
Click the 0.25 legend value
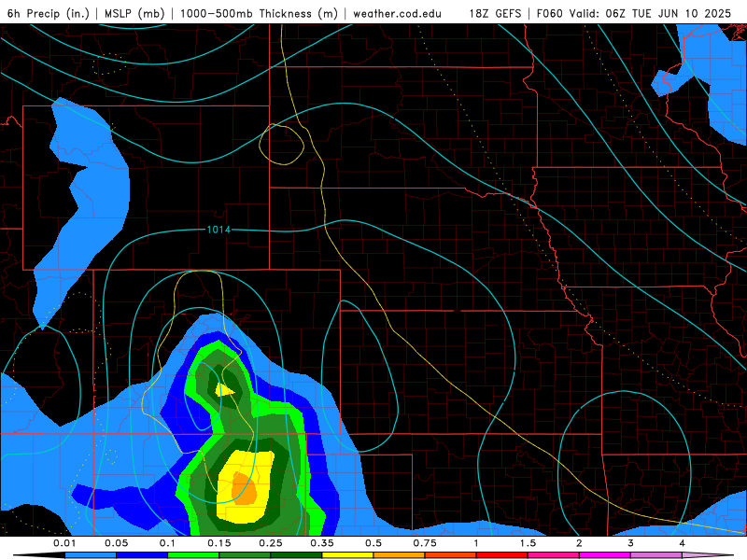click(x=271, y=543)
